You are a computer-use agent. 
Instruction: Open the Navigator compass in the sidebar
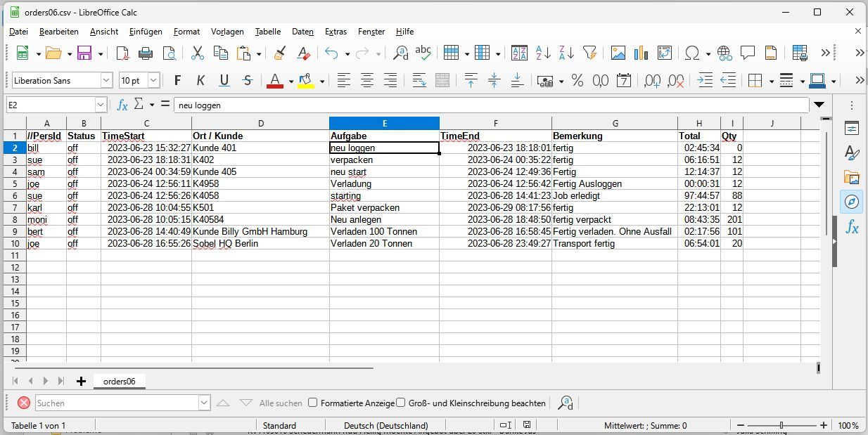point(852,202)
